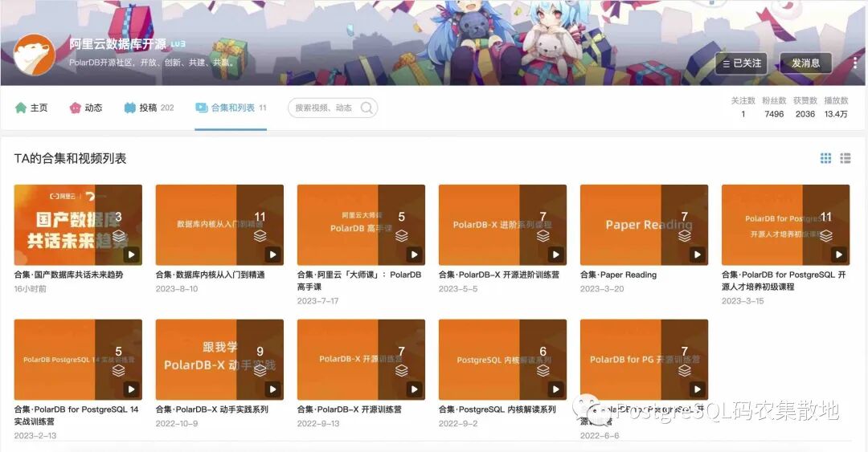This screenshot has height=452, width=868.
Task: Click the 主页 home tab
Action: [x=31, y=108]
